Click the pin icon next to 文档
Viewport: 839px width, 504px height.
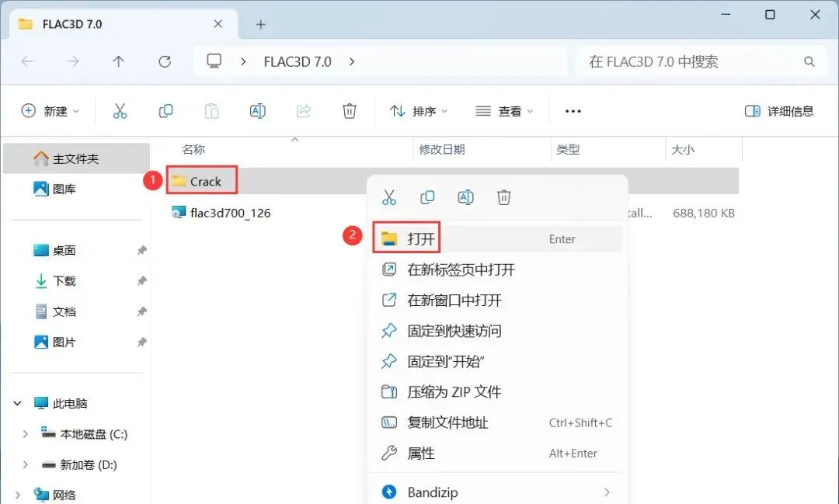click(142, 311)
